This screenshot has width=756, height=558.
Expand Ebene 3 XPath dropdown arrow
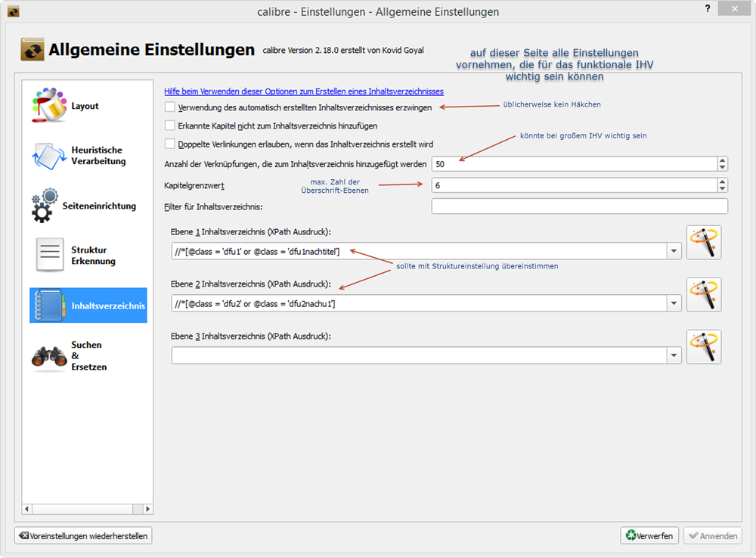[673, 355]
